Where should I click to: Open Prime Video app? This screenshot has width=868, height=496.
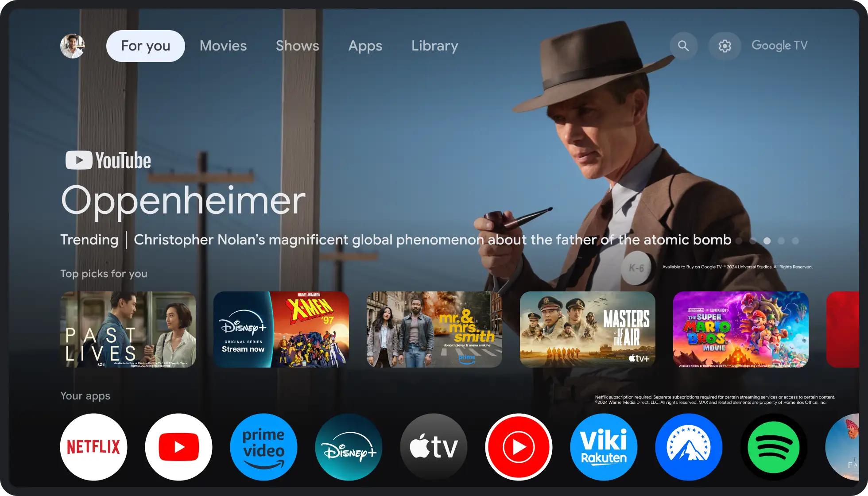[263, 446]
